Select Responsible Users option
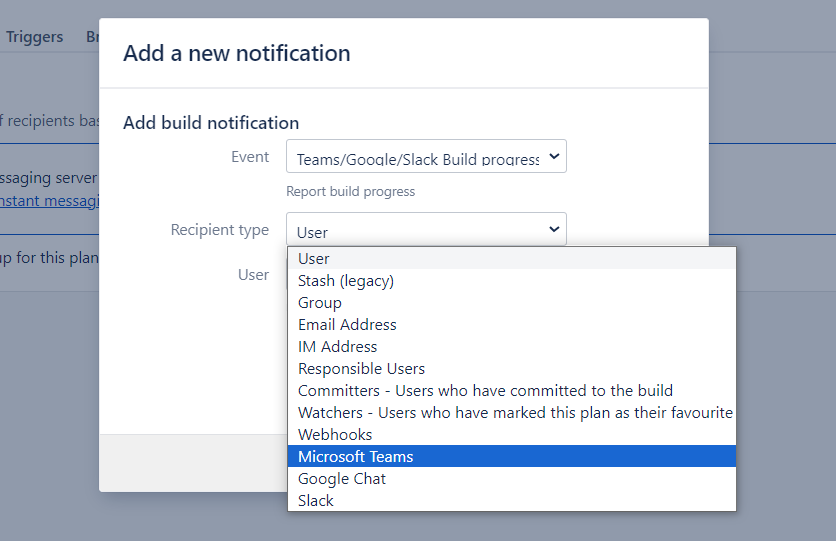The width and height of the screenshot is (836, 541). (361, 368)
